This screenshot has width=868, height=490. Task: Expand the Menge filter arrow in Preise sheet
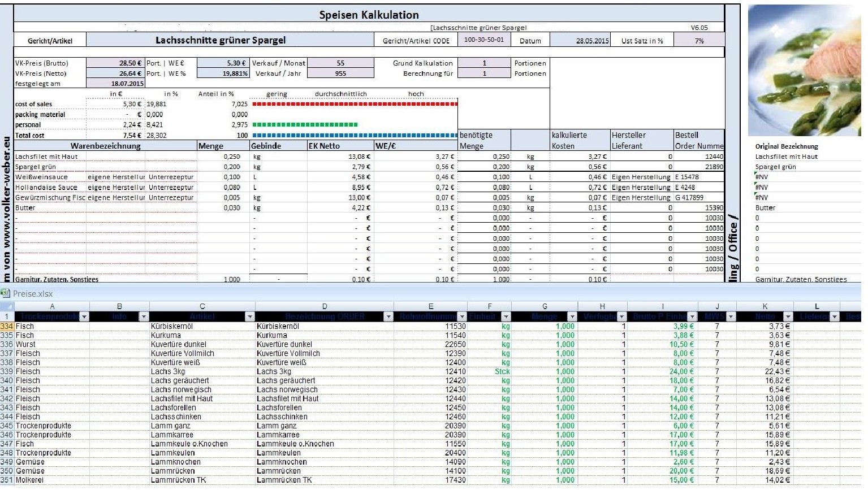(x=572, y=316)
